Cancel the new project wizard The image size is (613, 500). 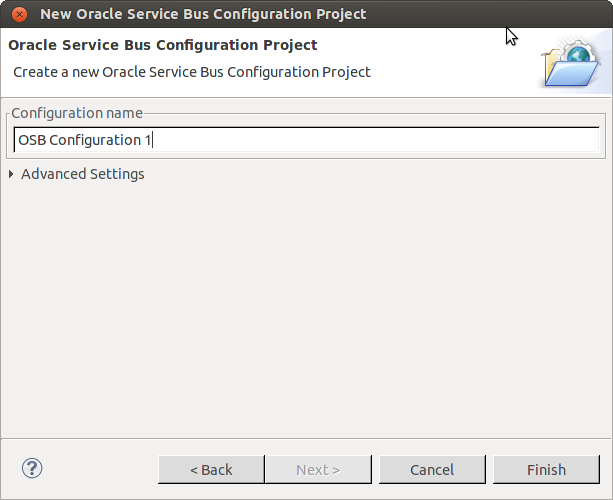432,469
